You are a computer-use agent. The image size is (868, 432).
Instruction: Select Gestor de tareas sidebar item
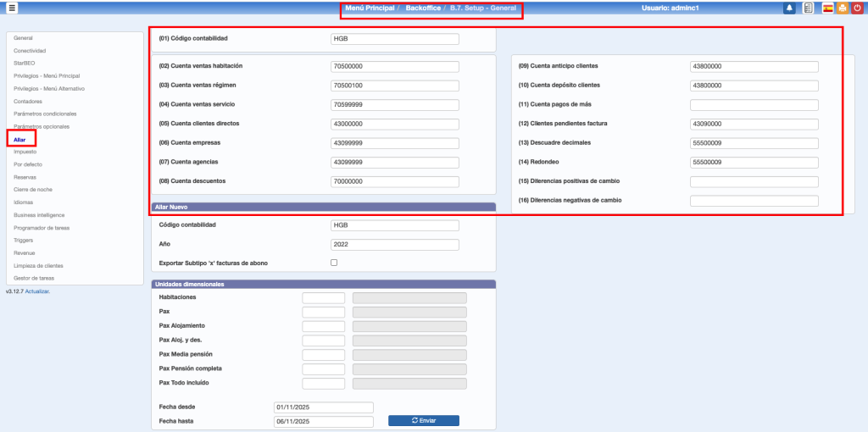point(34,278)
